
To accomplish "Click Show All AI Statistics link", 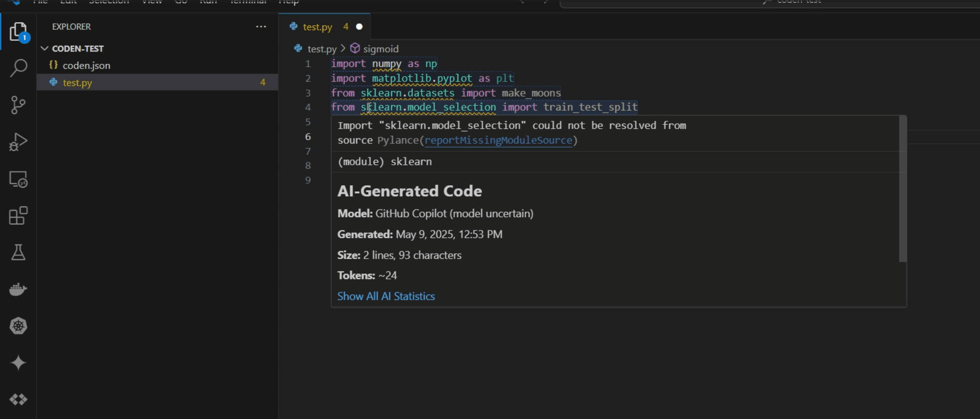I will click(x=386, y=296).
